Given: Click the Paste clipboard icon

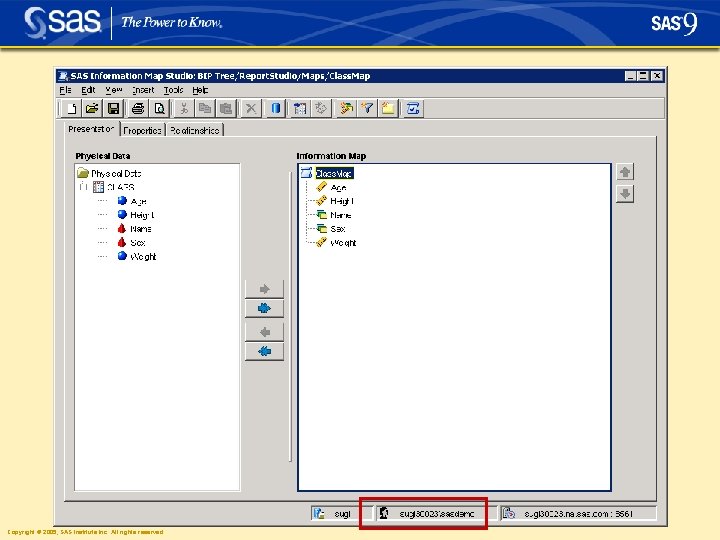Looking at the screenshot, I should tap(226, 109).
